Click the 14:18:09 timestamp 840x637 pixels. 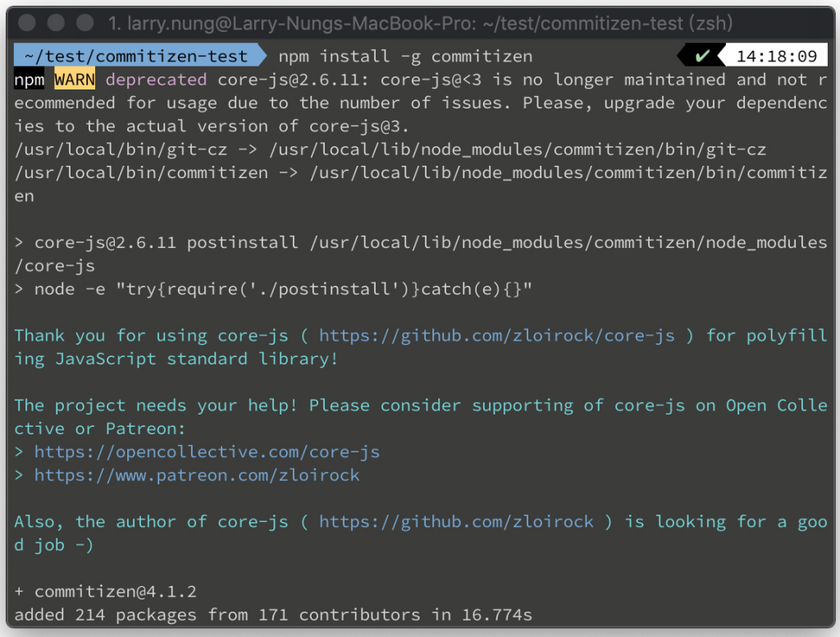pos(776,56)
